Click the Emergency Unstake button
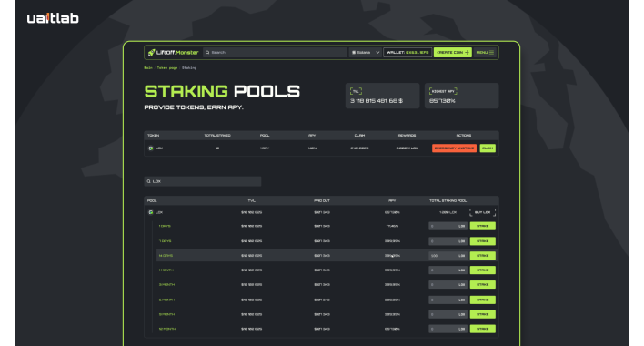644x346 pixels. [x=454, y=148]
